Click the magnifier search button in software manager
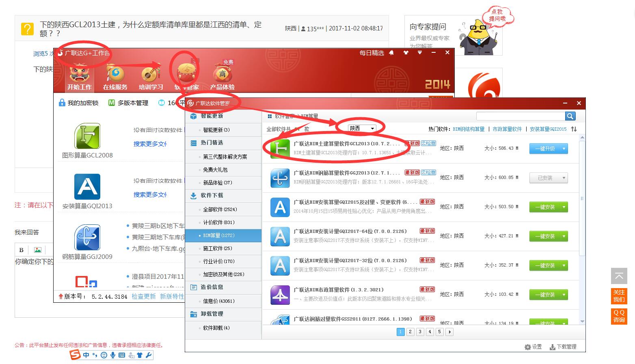The image size is (635, 364). click(570, 116)
